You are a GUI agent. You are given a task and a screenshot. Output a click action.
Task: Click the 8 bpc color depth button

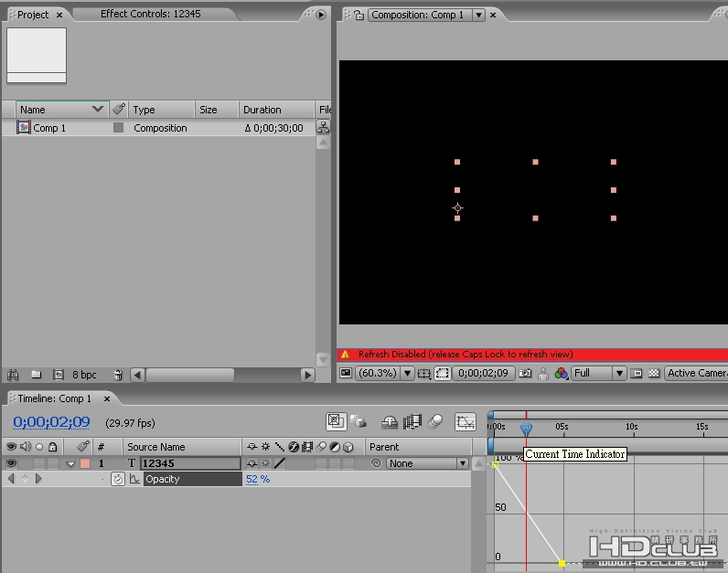pyautogui.click(x=84, y=375)
